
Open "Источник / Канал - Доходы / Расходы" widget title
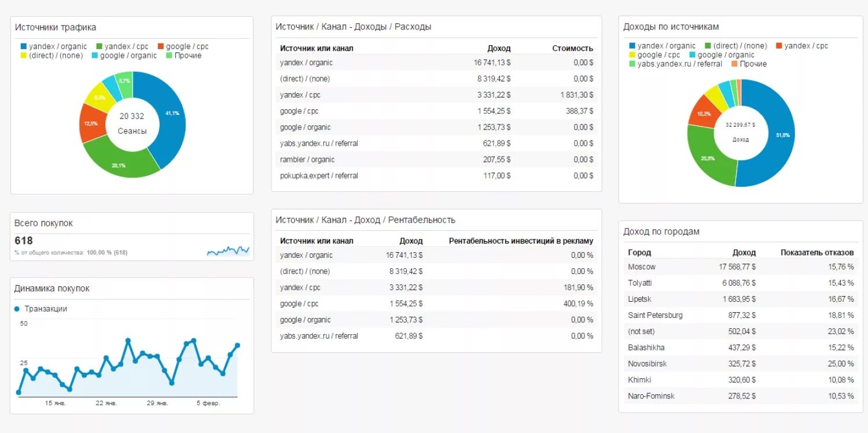[354, 27]
